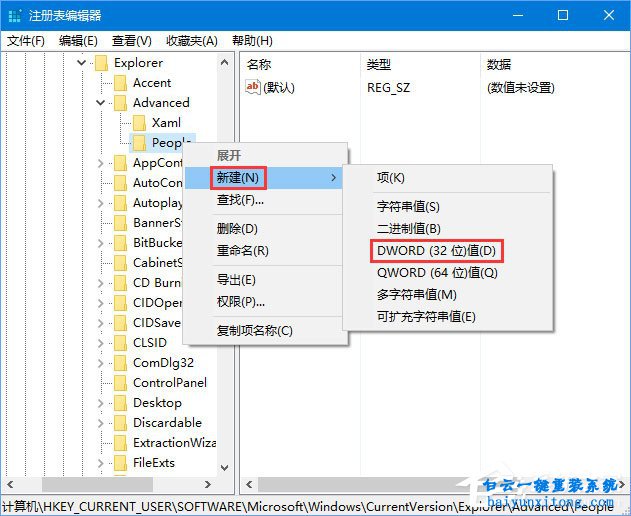
Task: Select the FileExts key label
Action: click(154, 463)
